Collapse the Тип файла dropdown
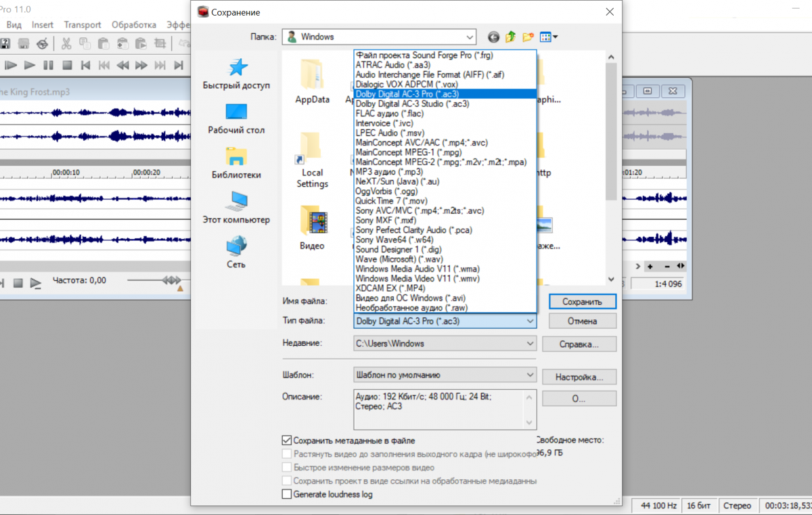 [x=530, y=321]
